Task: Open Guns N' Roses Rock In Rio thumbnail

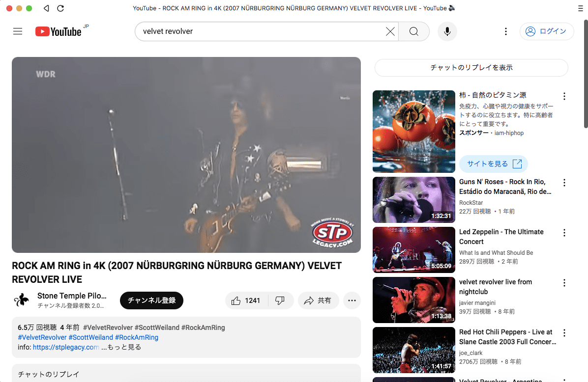Action: (413, 200)
